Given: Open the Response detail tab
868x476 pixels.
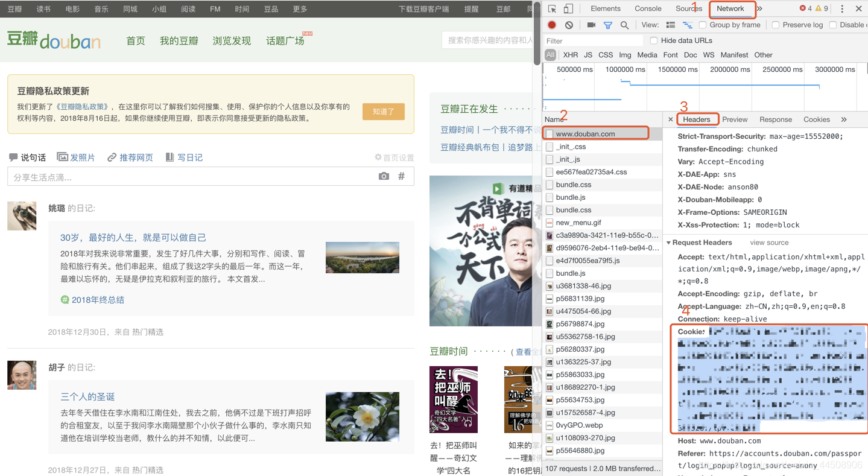Looking at the screenshot, I should [776, 119].
